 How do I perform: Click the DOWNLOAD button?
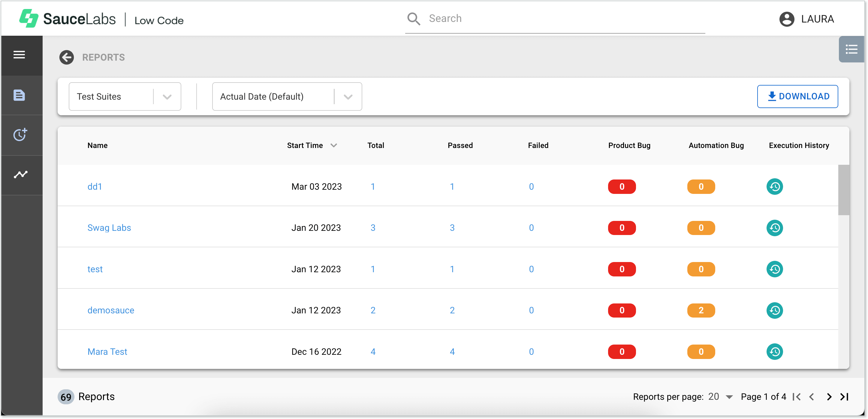pos(798,96)
